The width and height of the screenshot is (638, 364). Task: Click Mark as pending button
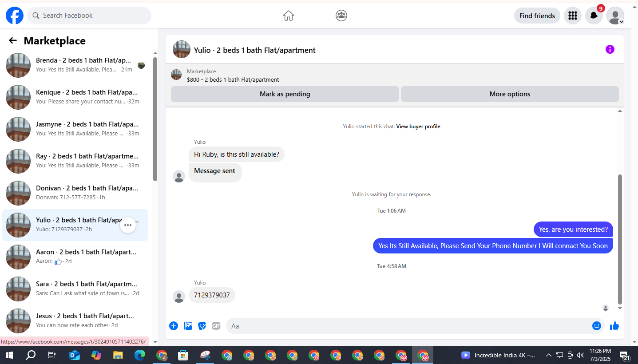[285, 94]
